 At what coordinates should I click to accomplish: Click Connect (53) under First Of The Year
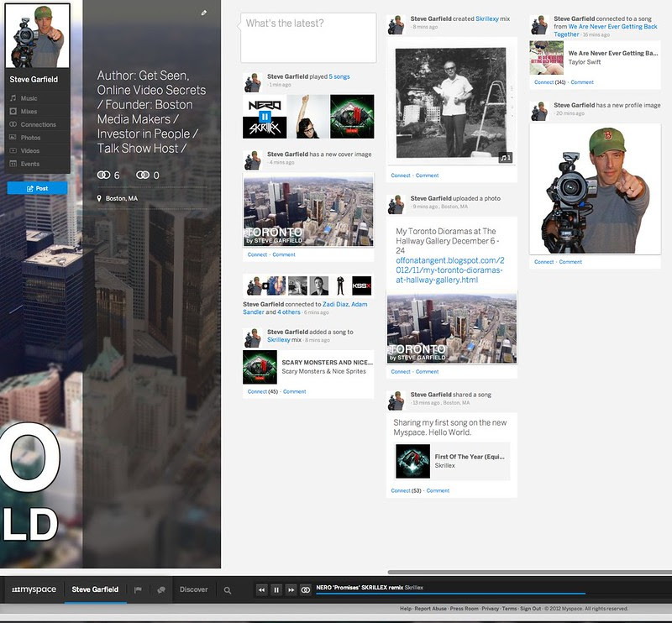(x=406, y=490)
